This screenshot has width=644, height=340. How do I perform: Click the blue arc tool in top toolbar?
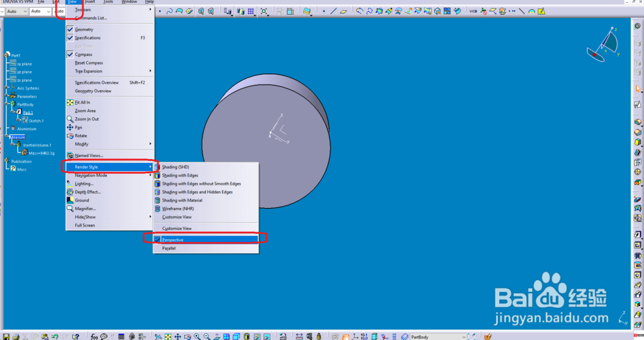pyautogui.click(x=179, y=11)
